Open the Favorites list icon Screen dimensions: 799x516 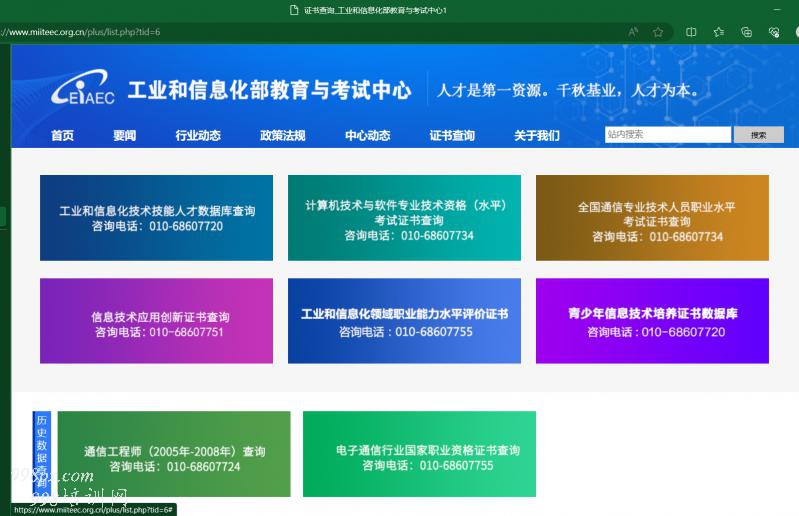718,32
